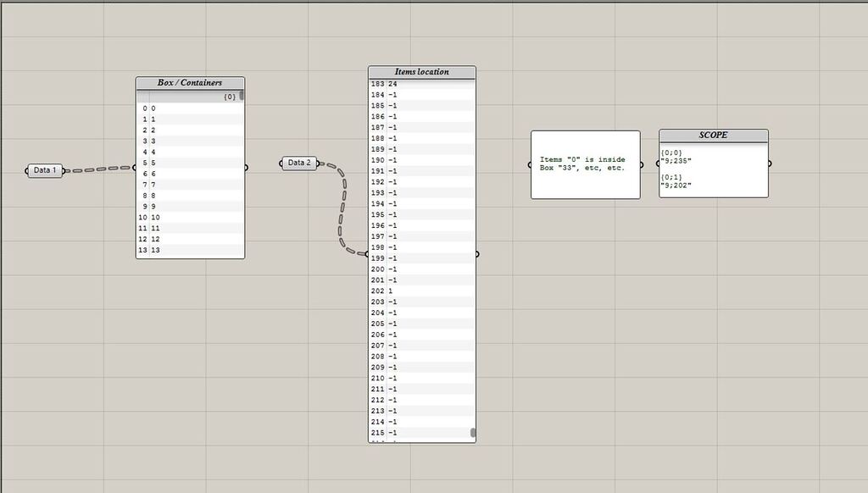868x493 pixels.
Task: Select the note reading Items "0" is inside Box "33"
Action: tap(585, 163)
